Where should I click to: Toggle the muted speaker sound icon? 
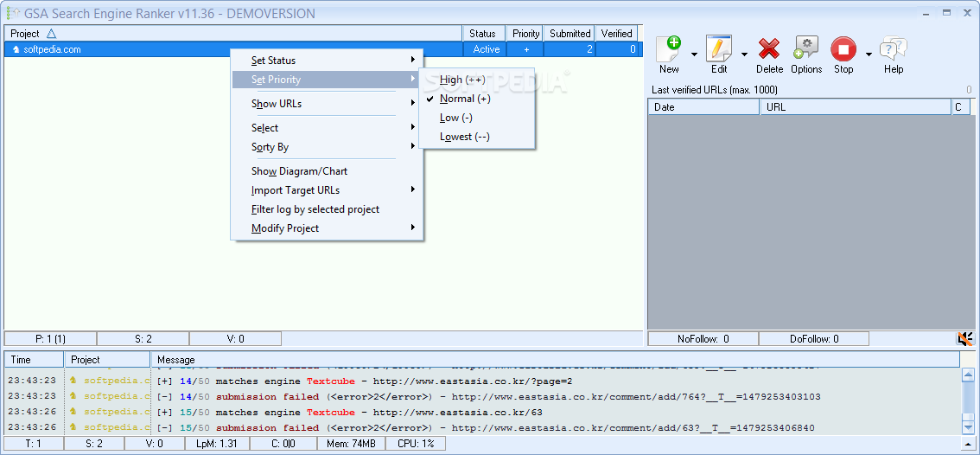(965, 338)
